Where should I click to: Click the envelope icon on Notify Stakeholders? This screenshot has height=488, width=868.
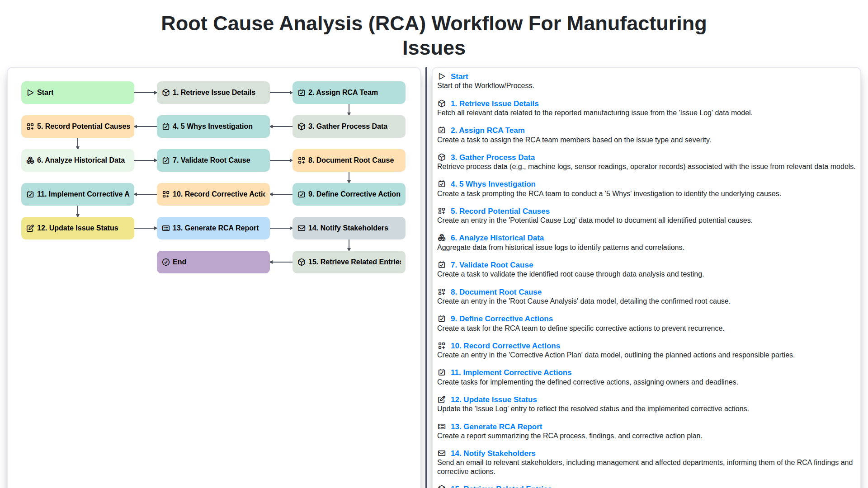(x=301, y=228)
